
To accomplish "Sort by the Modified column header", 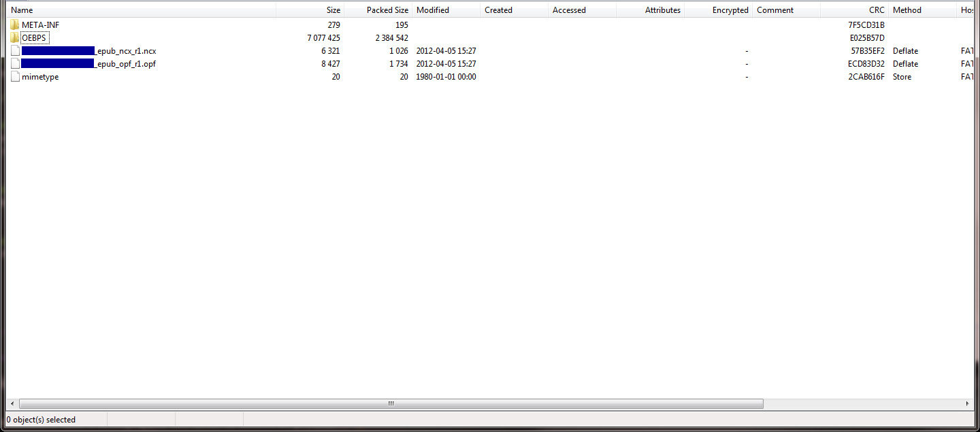I will pos(446,10).
